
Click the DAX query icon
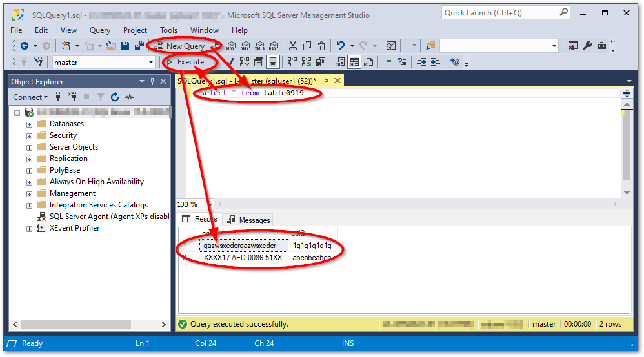click(x=274, y=46)
